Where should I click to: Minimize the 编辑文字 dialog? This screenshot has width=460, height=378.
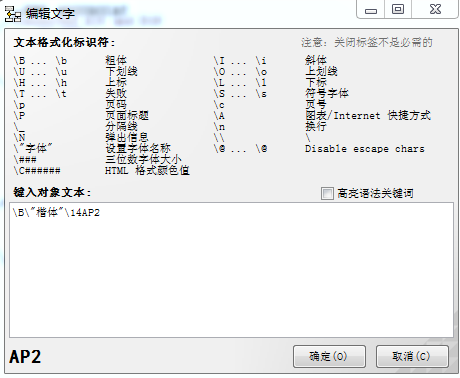click(371, 10)
